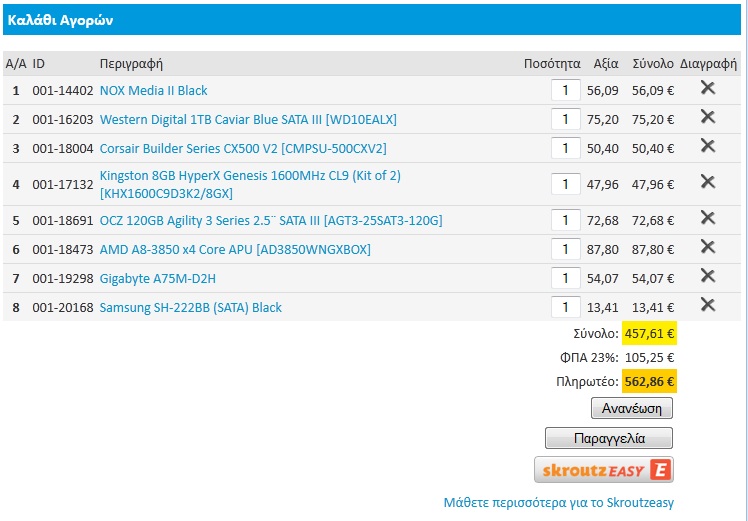Click ID 001-17132
Viewport: 748px width, 521px height.
[62, 185]
